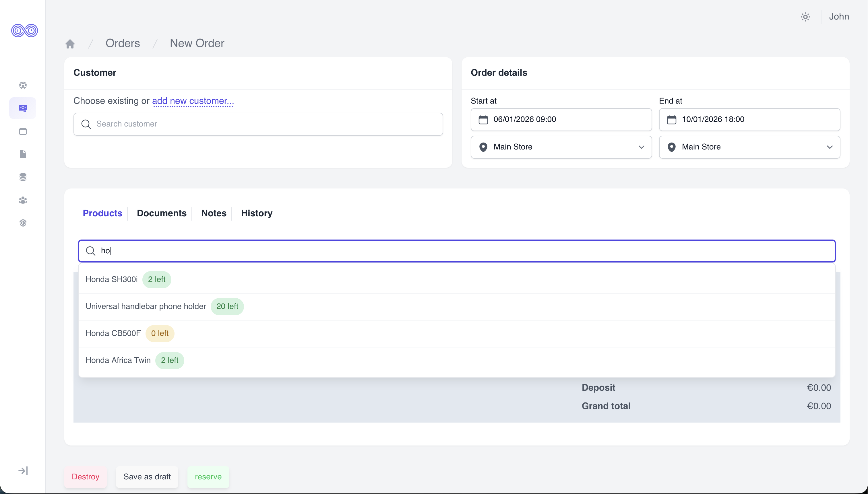Go to home via breadcrumb house icon
Viewport: 868px width, 494px height.
70,44
